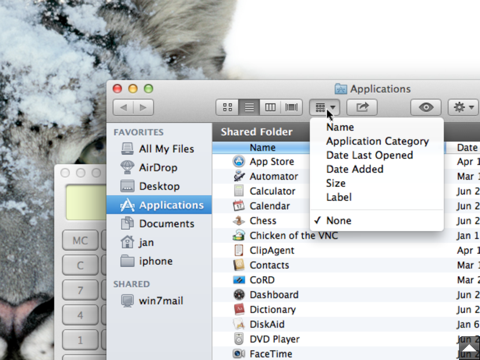Choose Application Category from the arrange menu
The image size is (480, 360).
(x=377, y=141)
